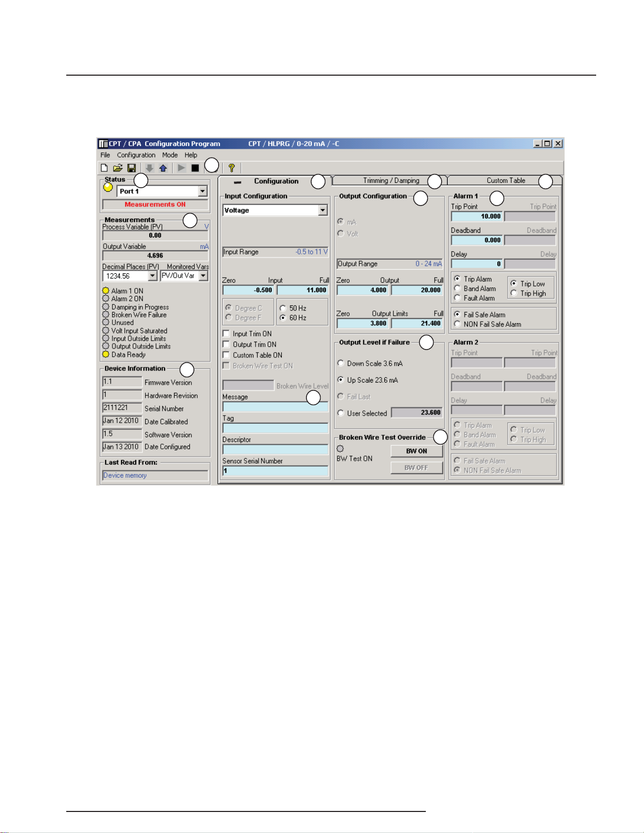Click the Alarm 1 Deadband field 0.000
Viewport: 644px width, 833px height.
[x=477, y=240]
